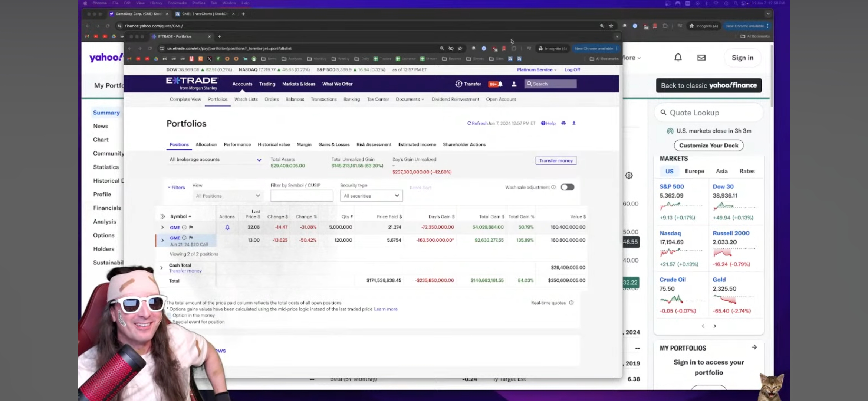Click the Yahoo chart settings gear icon

[x=629, y=176]
